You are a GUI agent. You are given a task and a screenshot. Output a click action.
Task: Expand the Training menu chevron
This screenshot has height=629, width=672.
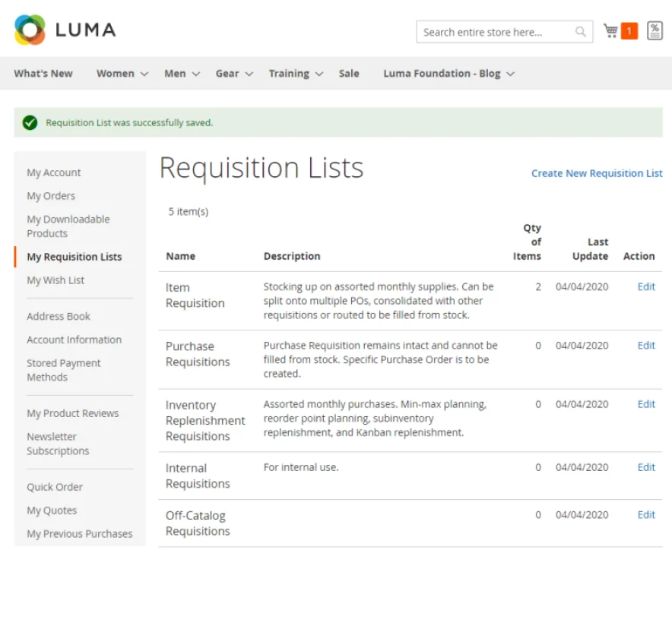pyautogui.click(x=319, y=74)
